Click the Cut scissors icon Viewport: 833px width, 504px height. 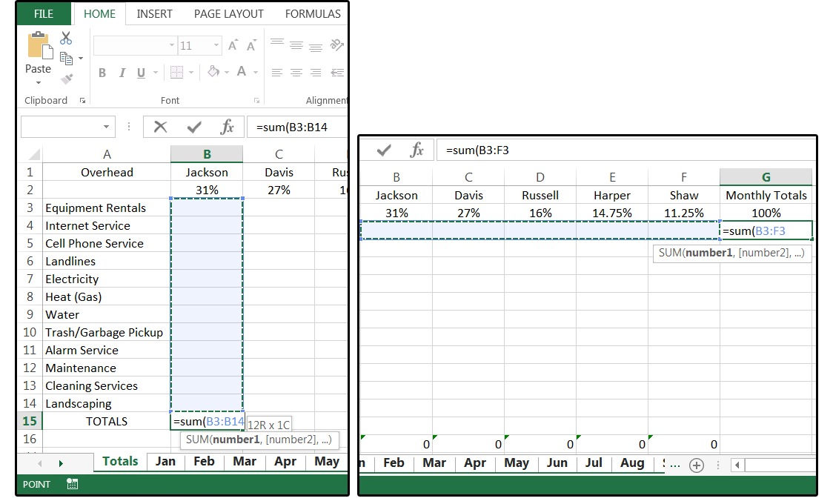66,39
